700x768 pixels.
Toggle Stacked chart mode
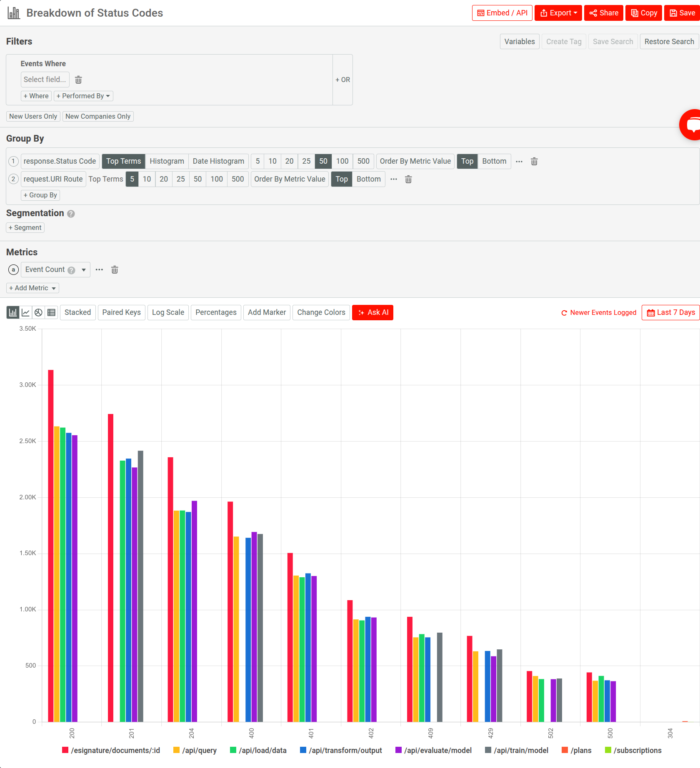[x=77, y=312]
